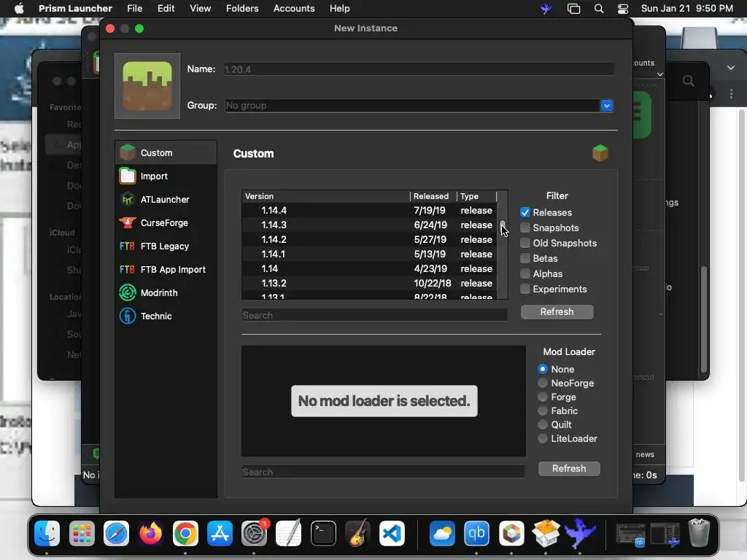This screenshot has width=747, height=560.
Task: Select version 1.13.2 row
Action: [369, 283]
